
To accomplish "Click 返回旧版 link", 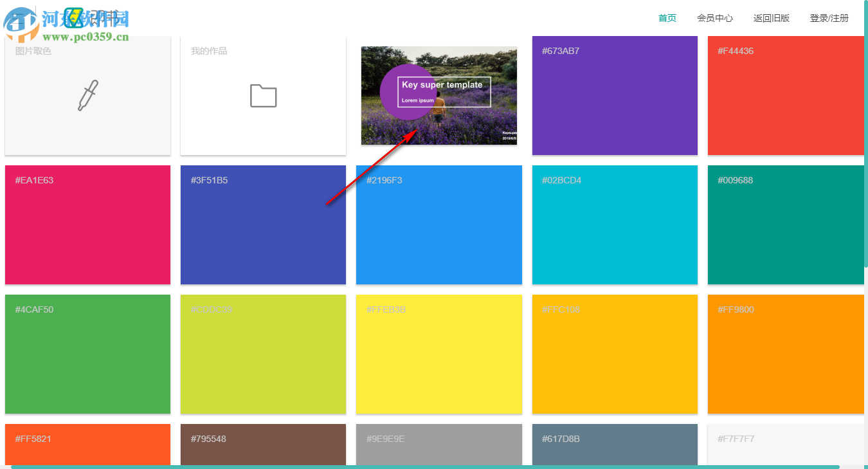I will 772,18.
